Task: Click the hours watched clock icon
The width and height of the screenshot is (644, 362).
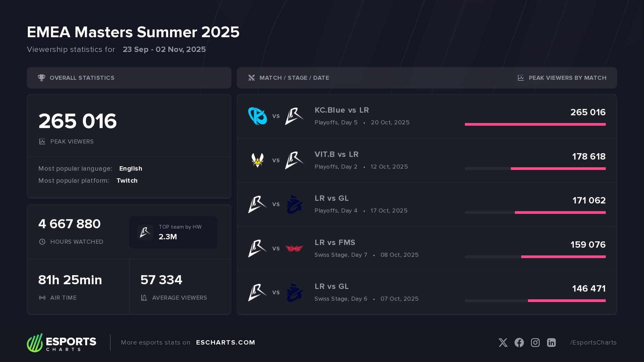Action: (42, 242)
